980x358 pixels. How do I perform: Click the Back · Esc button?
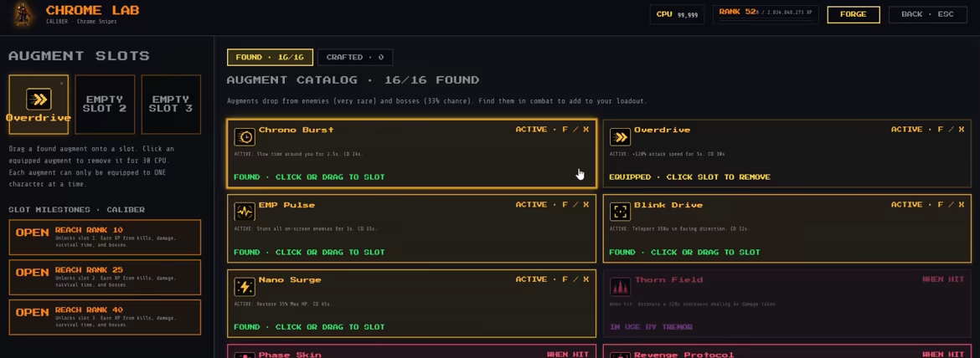coord(927,14)
